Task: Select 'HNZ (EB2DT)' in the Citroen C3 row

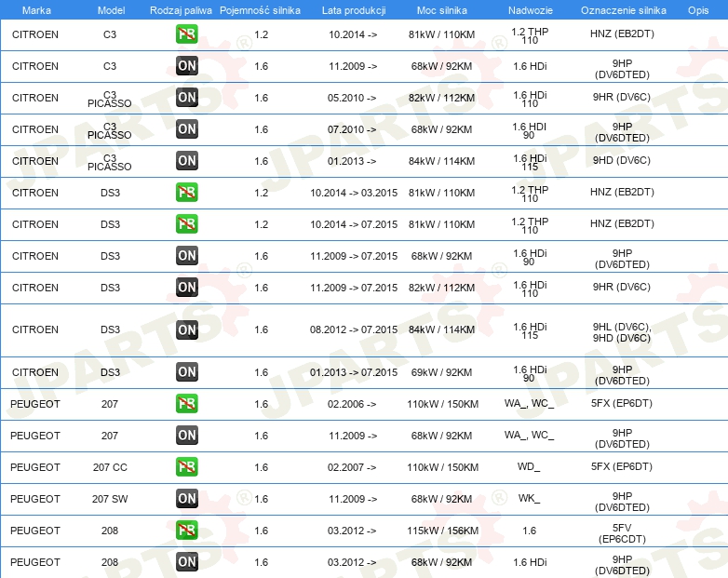Action: click(622, 34)
